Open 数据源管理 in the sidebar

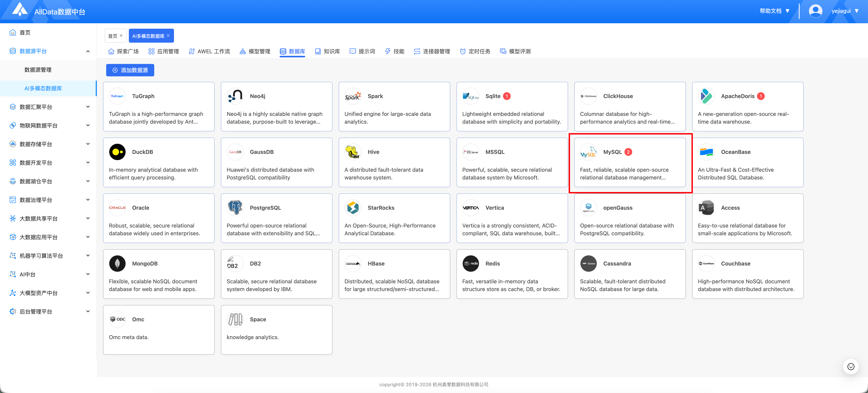coord(38,70)
